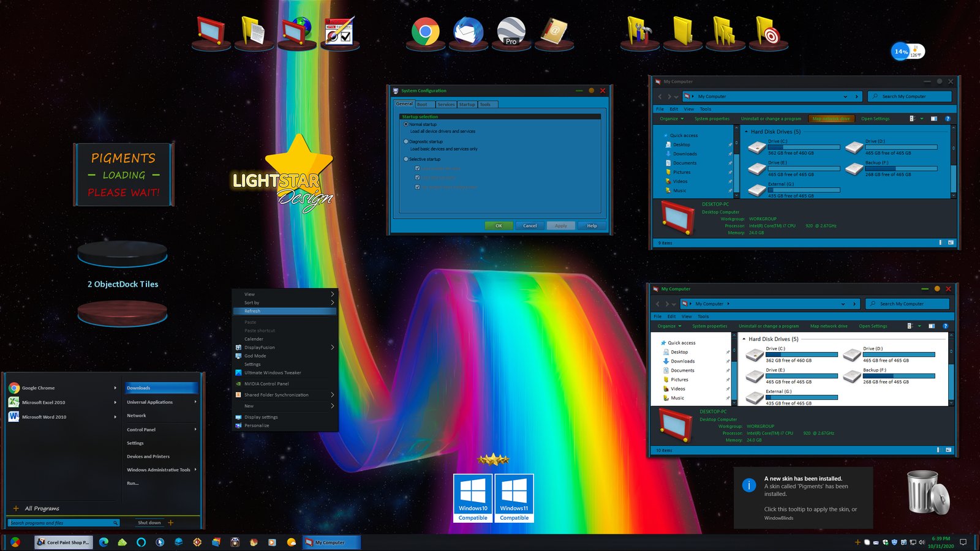Click the Search programs and files field
The width and height of the screenshot is (980, 551).
coord(64,523)
